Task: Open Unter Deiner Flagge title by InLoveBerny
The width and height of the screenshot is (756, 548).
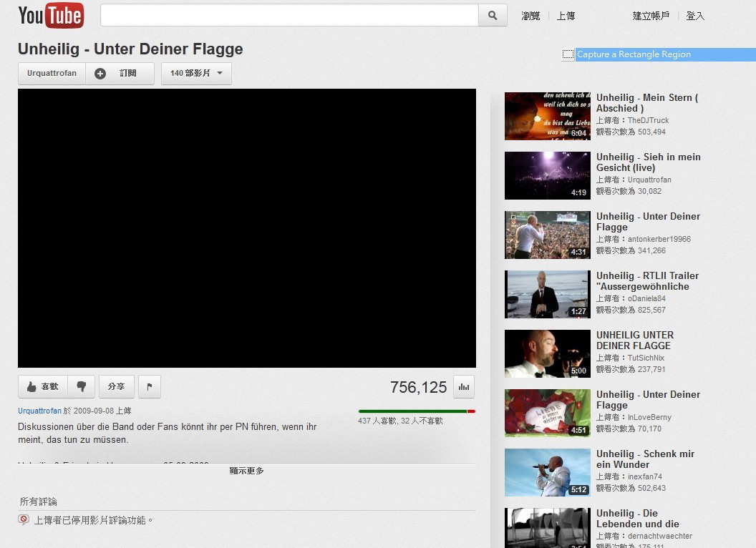Action: click(648, 399)
